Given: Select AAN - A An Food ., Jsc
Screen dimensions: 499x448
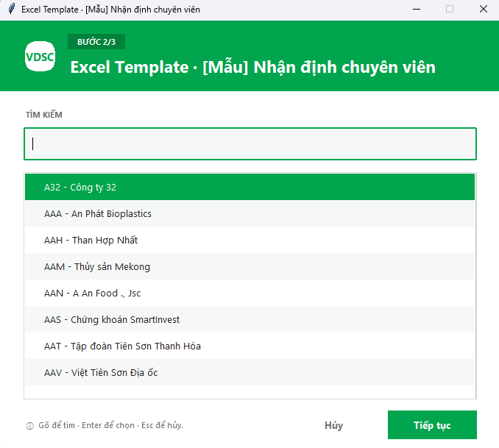Looking at the screenshot, I should point(249,293).
